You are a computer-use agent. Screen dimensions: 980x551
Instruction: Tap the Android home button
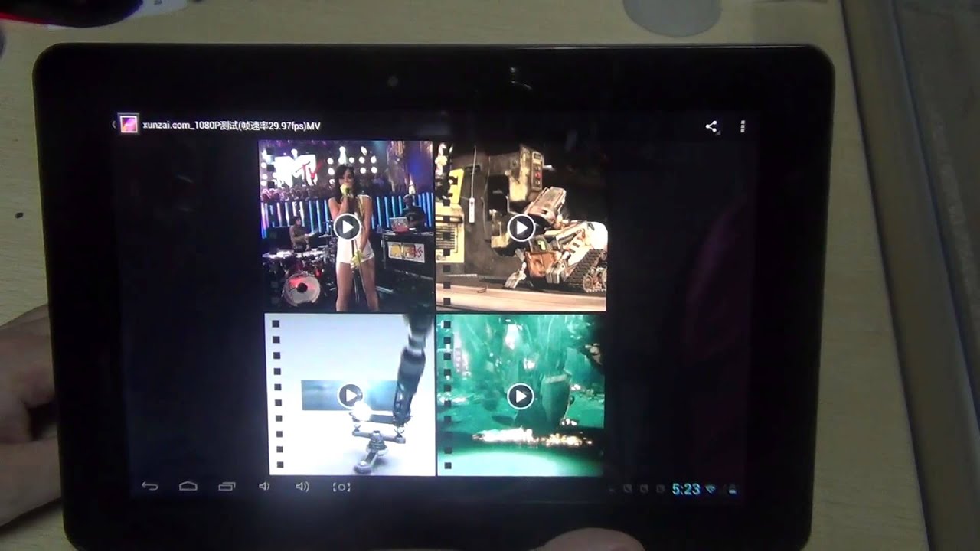(x=188, y=486)
